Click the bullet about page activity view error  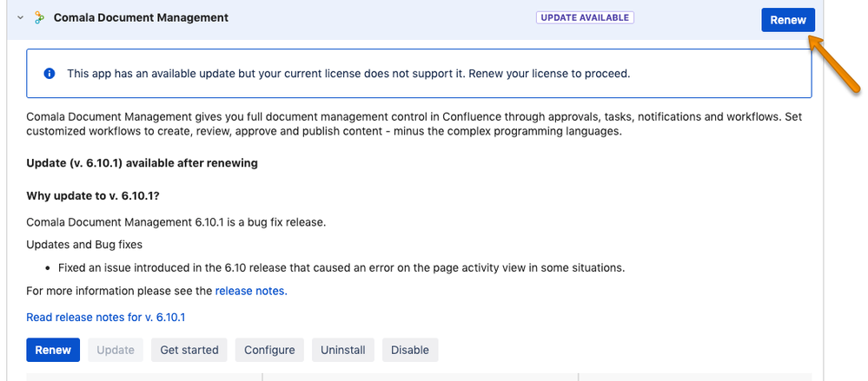pos(341,268)
